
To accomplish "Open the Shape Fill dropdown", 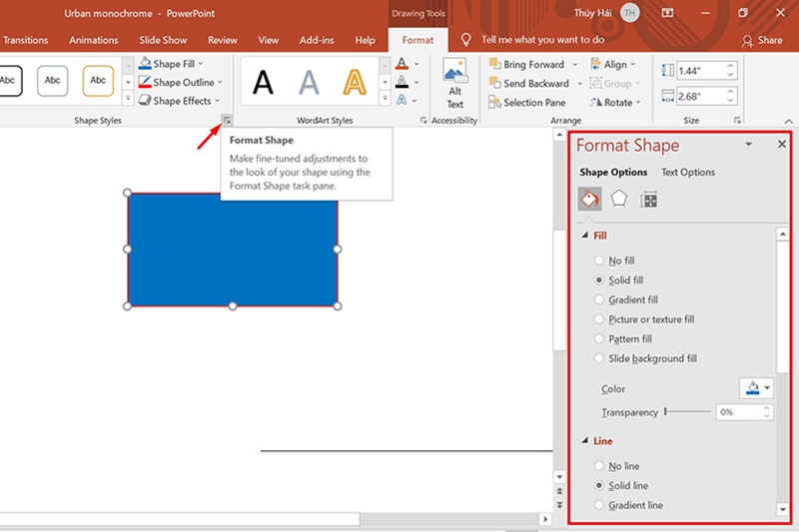I will pyautogui.click(x=176, y=64).
